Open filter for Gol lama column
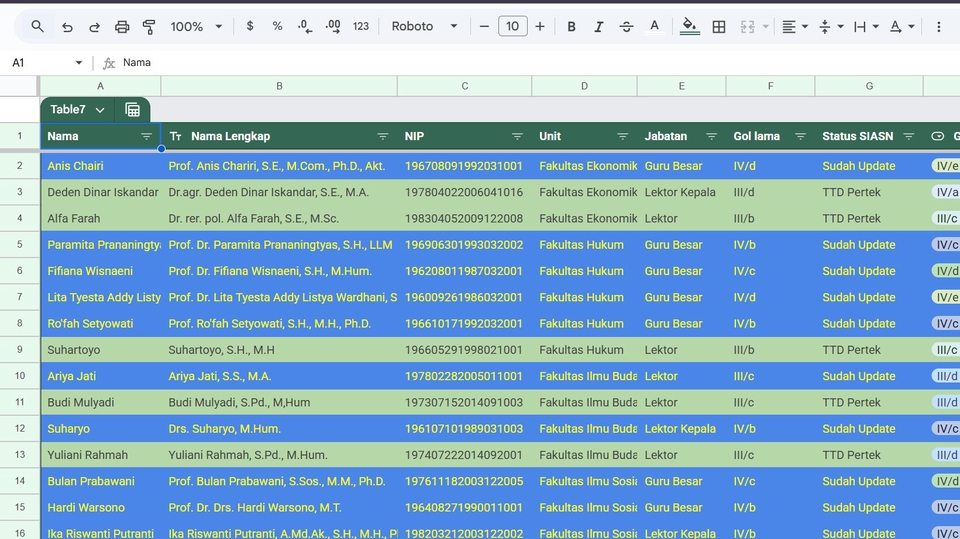 (800, 137)
